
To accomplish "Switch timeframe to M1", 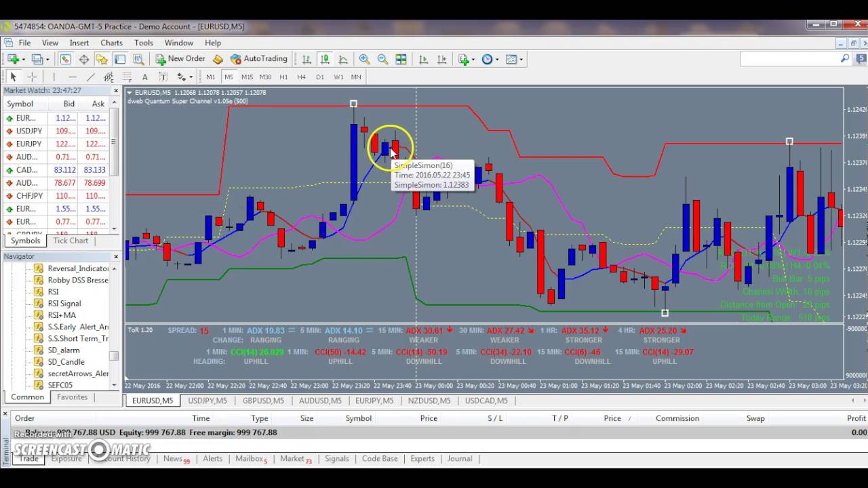I will tap(210, 77).
